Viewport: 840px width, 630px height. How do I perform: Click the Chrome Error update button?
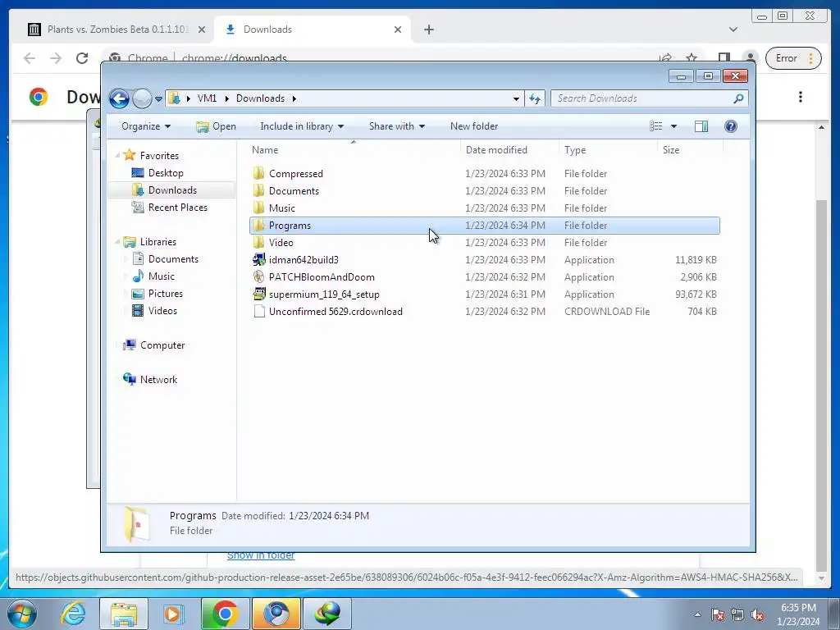[x=793, y=58]
